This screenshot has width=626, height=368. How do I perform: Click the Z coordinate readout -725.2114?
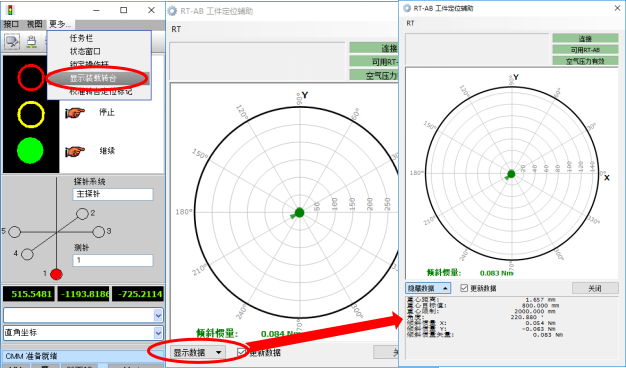click(x=138, y=294)
